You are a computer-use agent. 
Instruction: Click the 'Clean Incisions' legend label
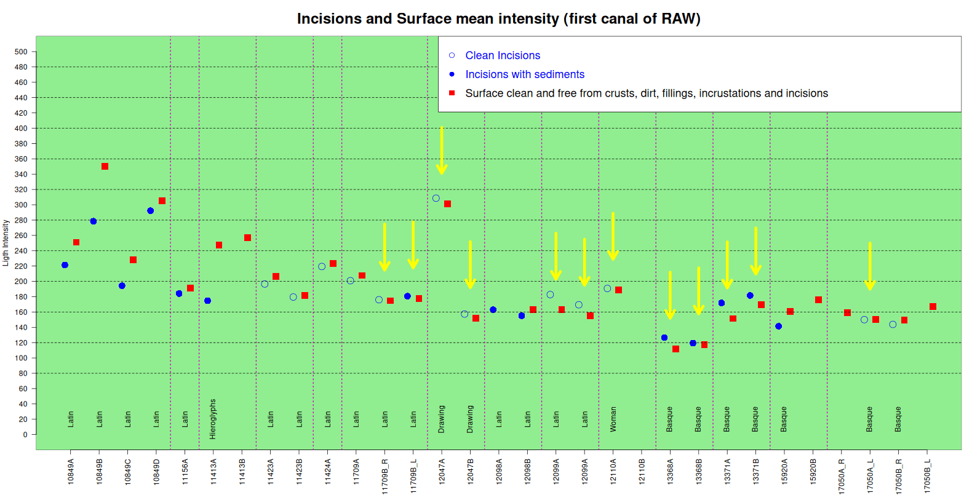tap(503, 55)
